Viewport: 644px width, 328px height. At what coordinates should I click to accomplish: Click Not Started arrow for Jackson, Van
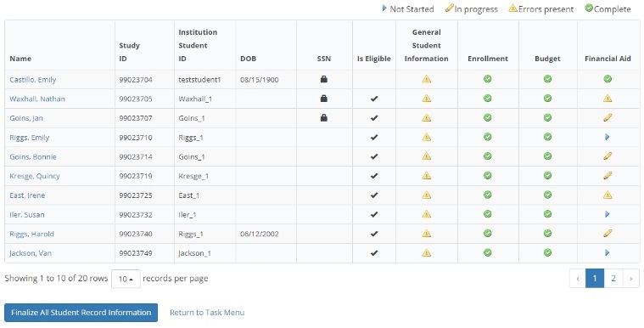(608, 252)
